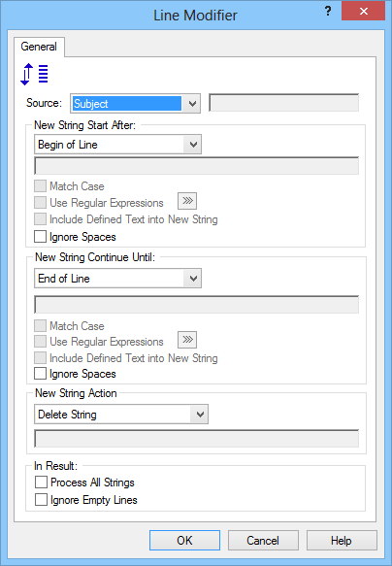This screenshot has width=392, height=566.
Task: Click the Help button
Action: [x=342, y=541]
